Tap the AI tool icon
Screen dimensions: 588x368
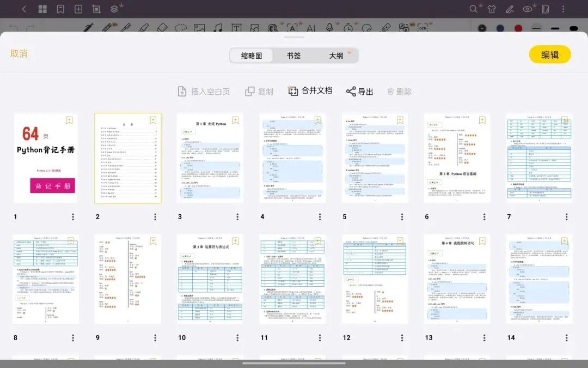pyautogui.click(x=311, y=28)
